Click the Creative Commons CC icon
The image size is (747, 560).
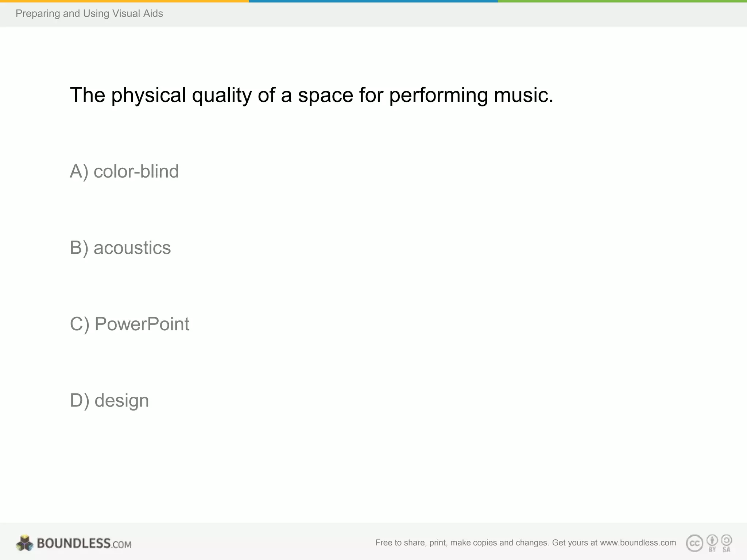coord(694,543)
